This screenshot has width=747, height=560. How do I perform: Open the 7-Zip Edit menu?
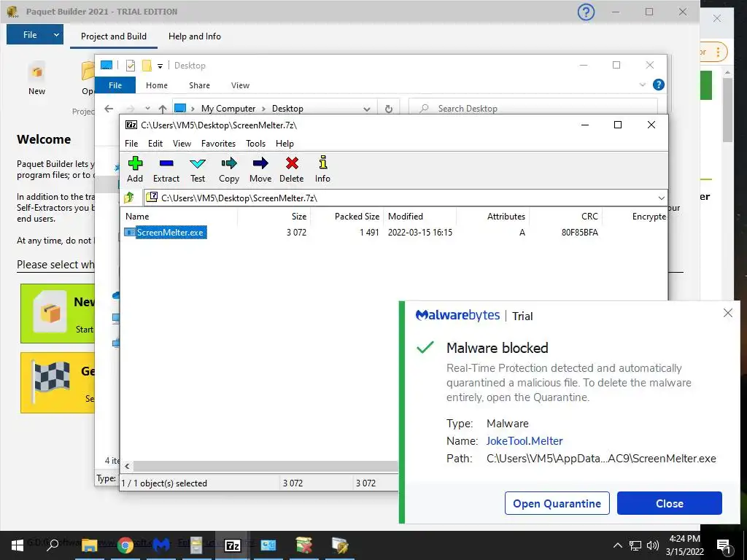point(155,144)
